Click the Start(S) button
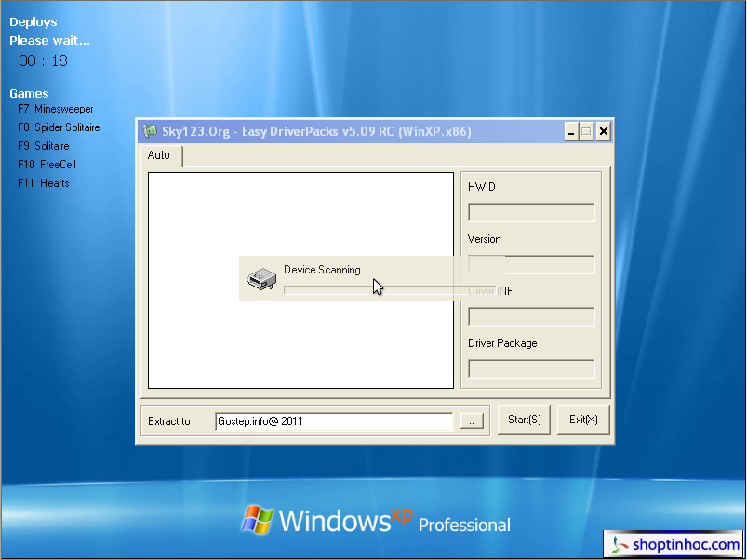747x560 pixels. point(524,420)
